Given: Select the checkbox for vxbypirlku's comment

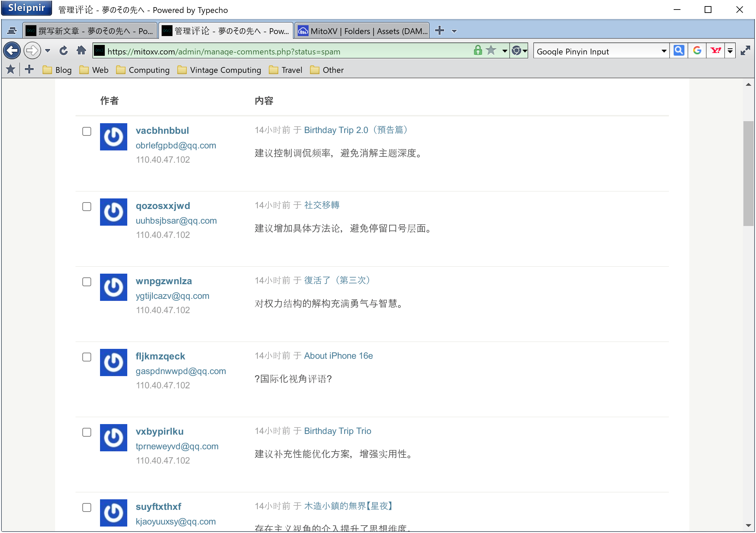Looking at the screenshot, I should coord(87,432).
